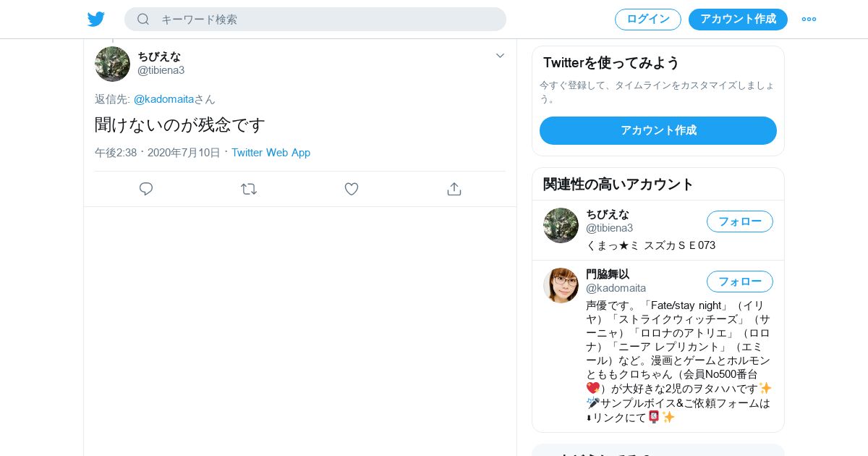868x456 pixels.
Task: Open the three-dot more menu in header
Action: [809, 19]
